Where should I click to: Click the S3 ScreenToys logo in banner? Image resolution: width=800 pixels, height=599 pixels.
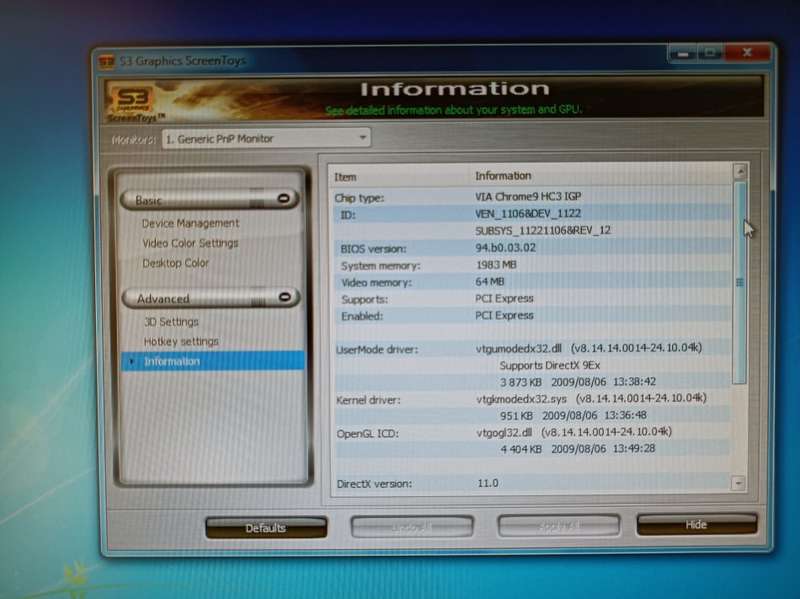click(134, 104)
